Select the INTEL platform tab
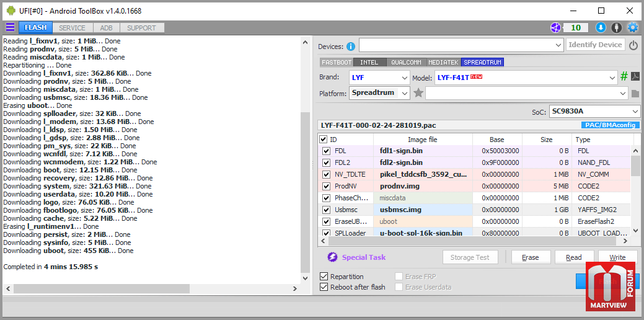The height and width of the screenshot is (320, 644). pyautogui.click(x=369, y=63)
